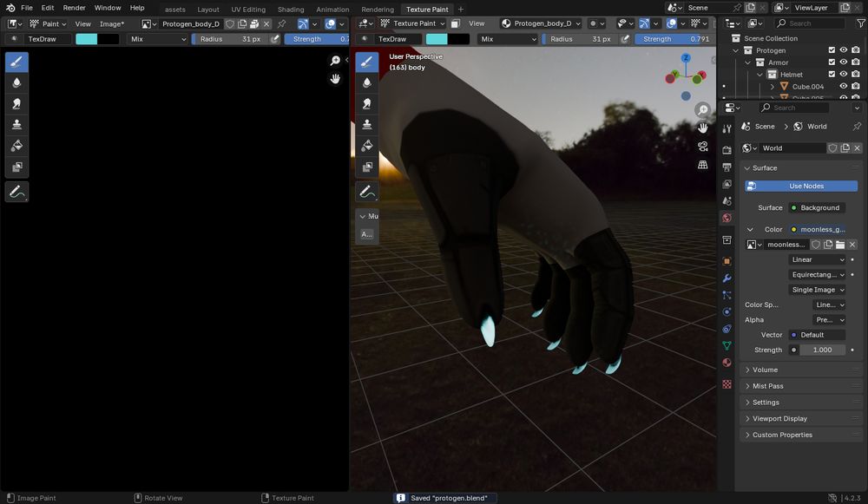The image size is (868, 504).
Task: Hide Cube.004 with eye icon
Action: click(844, 86)
